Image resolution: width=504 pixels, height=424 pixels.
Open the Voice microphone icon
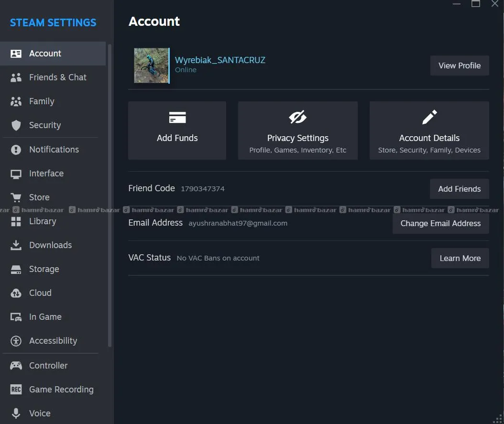[x=16, y=413]
